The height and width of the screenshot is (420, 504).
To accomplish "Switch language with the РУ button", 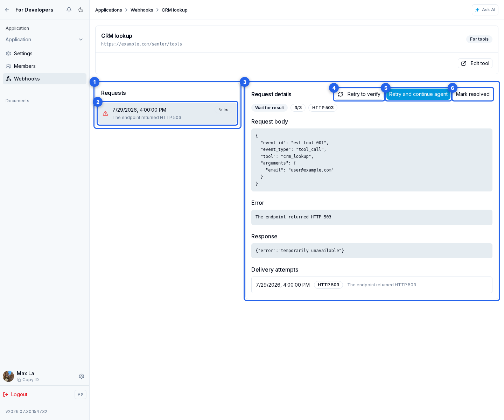I will (80, 394).
